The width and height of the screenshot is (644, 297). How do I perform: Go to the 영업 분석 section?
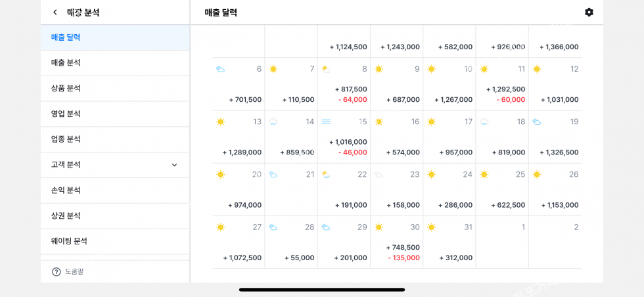click(x=66, y=114)
